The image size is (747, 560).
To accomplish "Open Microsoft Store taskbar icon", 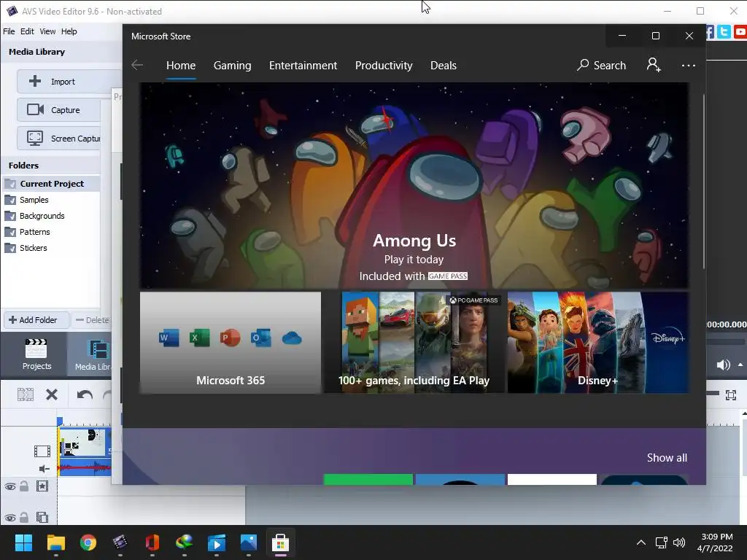I will pos(281,542).
